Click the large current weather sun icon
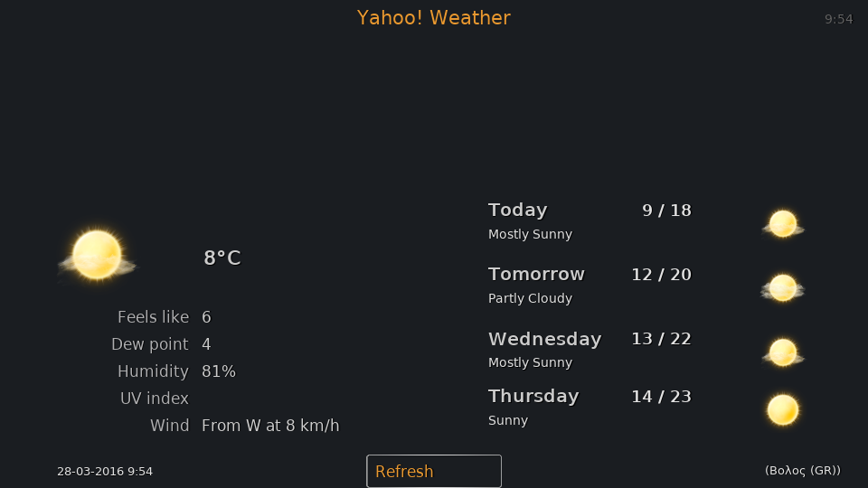This screenshot has width=868, height=488. 97,256
